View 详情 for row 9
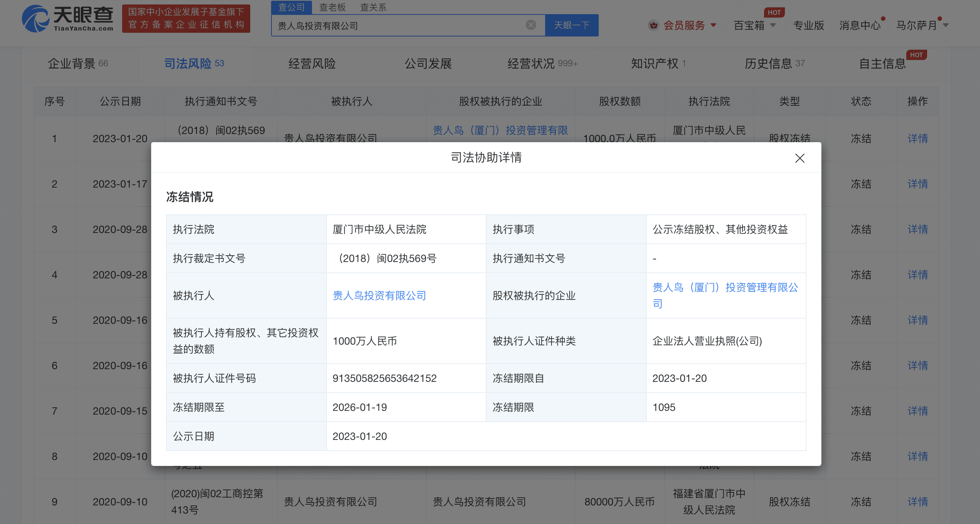The image size is (980, 524). [x=917, y=502]
